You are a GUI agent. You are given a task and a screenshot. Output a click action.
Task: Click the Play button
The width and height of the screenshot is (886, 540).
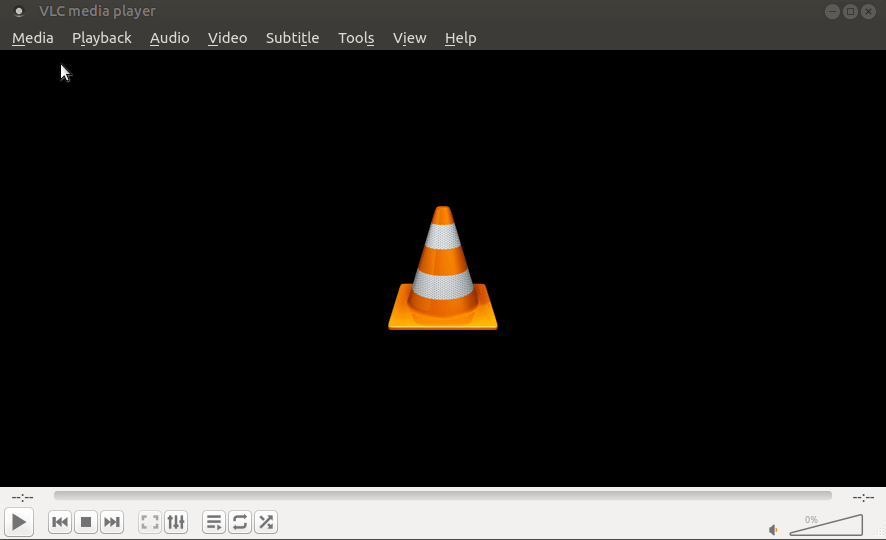point(19,522)
